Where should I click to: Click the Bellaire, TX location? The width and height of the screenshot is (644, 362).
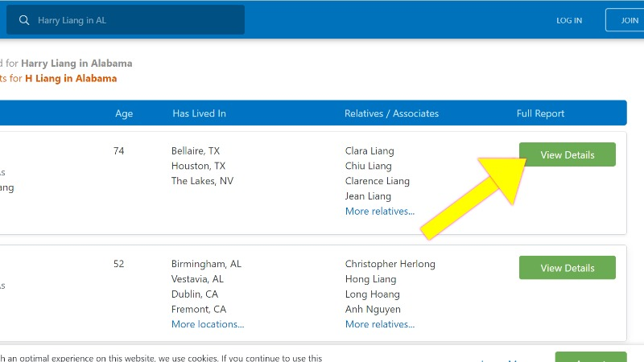pyautogui.click(x=196, y=151)
